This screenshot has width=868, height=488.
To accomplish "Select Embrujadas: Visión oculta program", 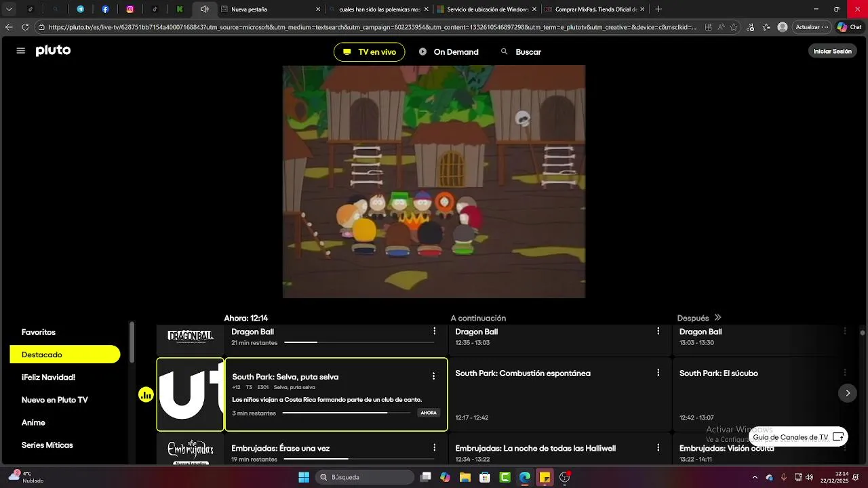I will [726, 448].
